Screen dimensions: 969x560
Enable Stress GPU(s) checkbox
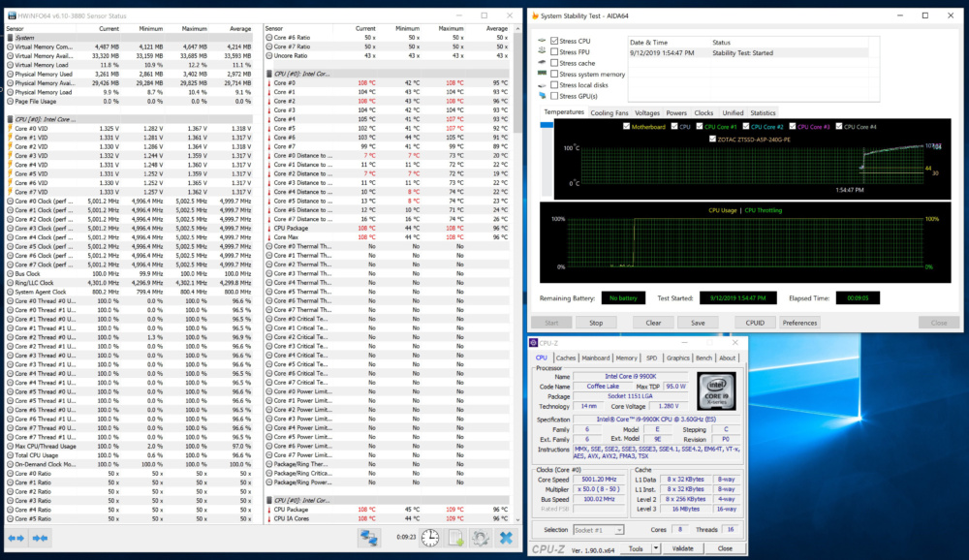click(x=554, y=97)
